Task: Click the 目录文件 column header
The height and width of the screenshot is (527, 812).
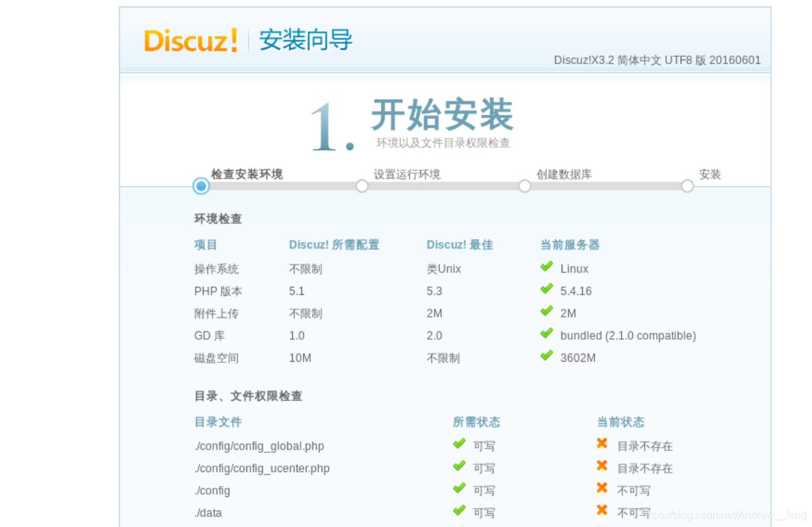Action: pyautogui.click(x=218, y=422)
